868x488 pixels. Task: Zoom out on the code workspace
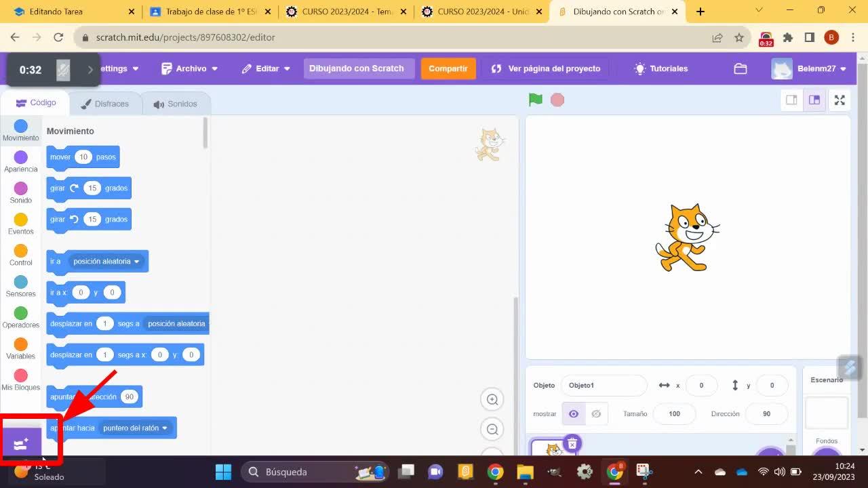(492, 428)
